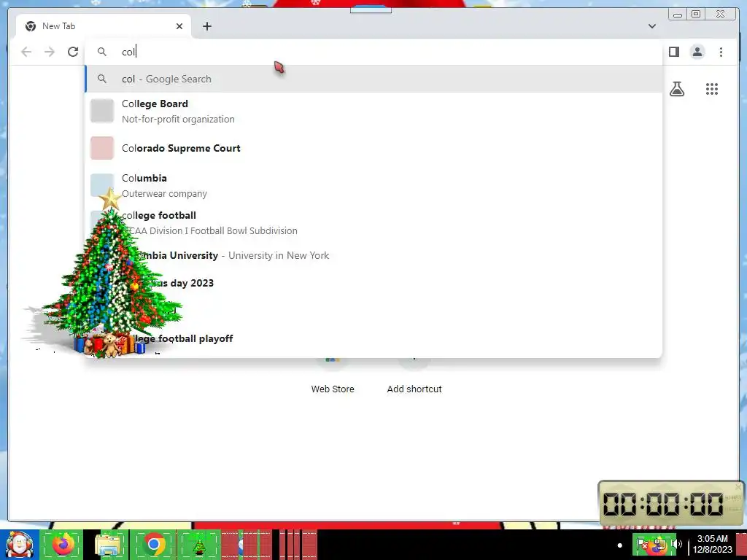747x560 pixels.
Task: Click the digital timer widget display
Action: 663,504
